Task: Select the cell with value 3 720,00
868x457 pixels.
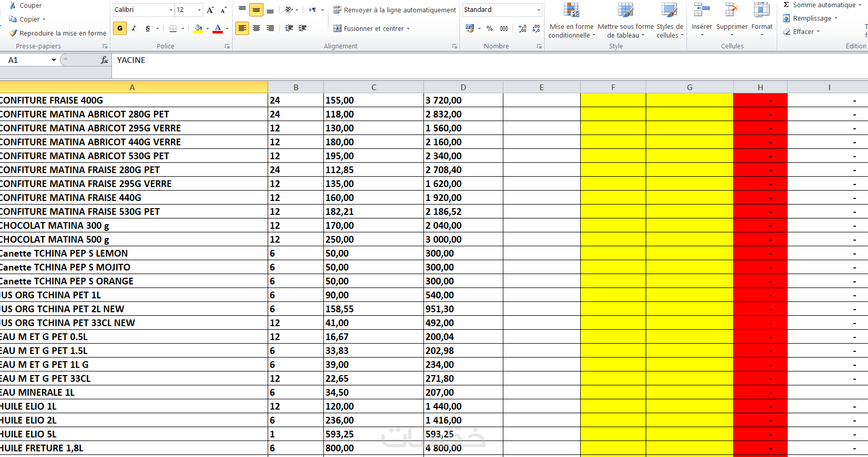Action: (x=463, y=100)
